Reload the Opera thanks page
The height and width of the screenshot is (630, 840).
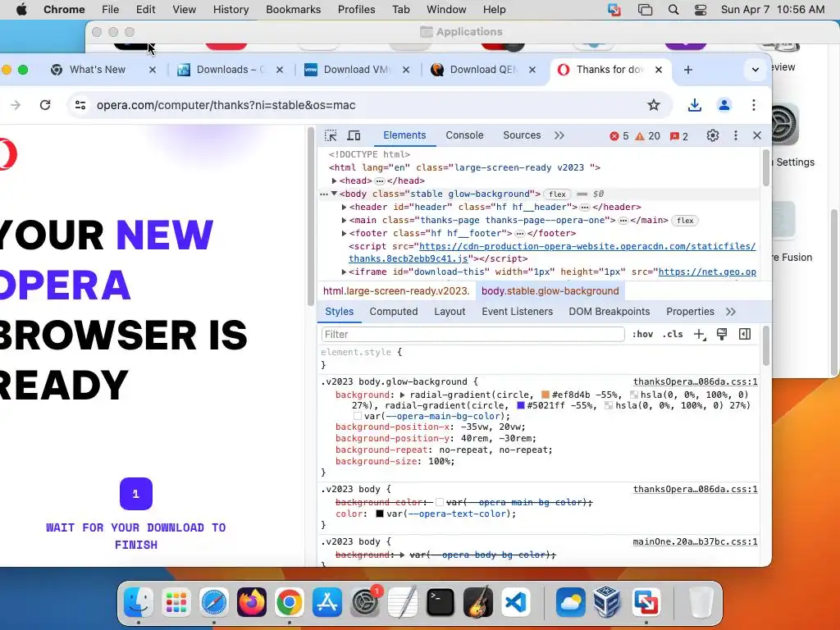[45, 105]
